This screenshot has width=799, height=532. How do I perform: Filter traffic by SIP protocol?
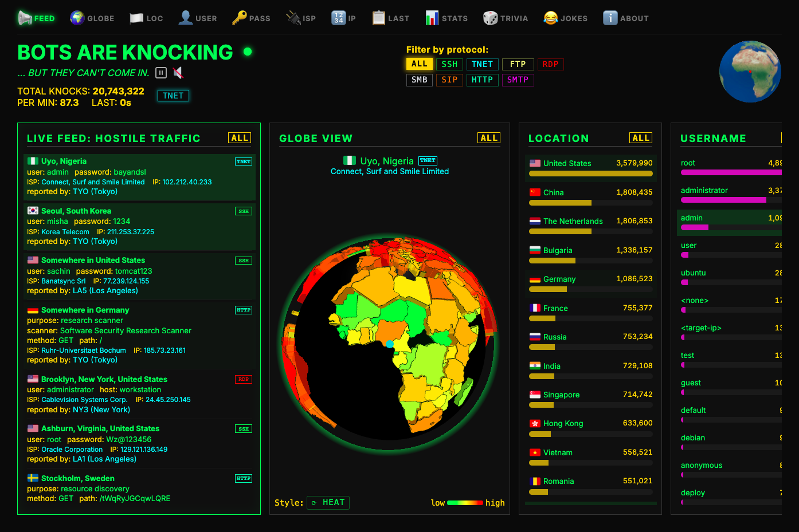tap(449, 80)
